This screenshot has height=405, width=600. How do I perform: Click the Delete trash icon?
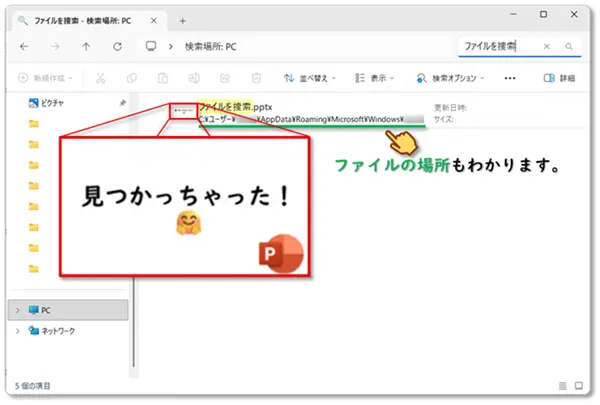[256, 78]
